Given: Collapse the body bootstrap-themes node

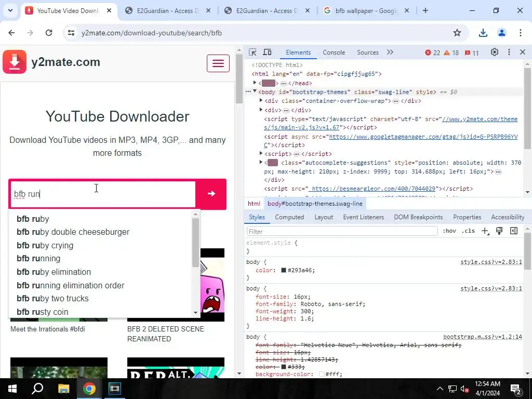Looking at the screenshot, I should [x=255, y=91].
